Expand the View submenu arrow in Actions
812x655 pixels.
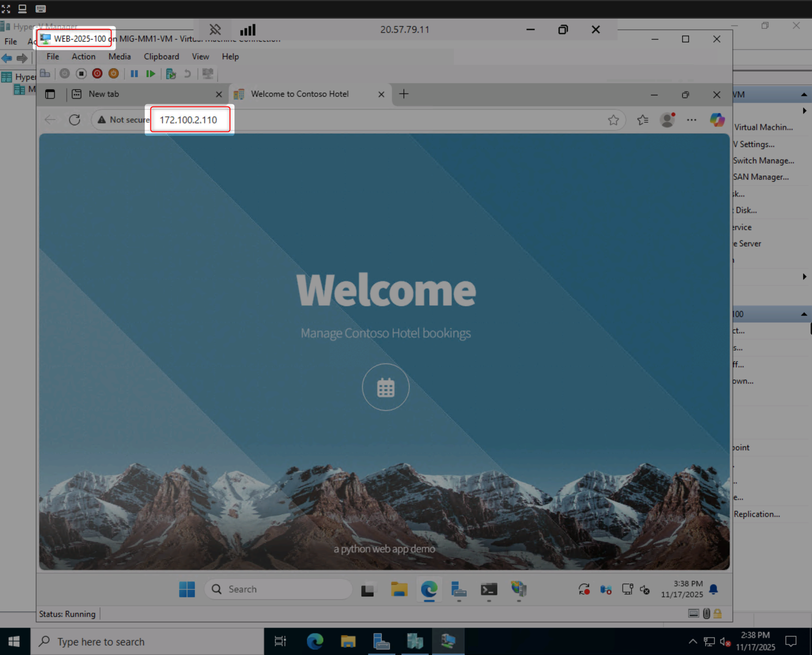[x=804, y=277]
